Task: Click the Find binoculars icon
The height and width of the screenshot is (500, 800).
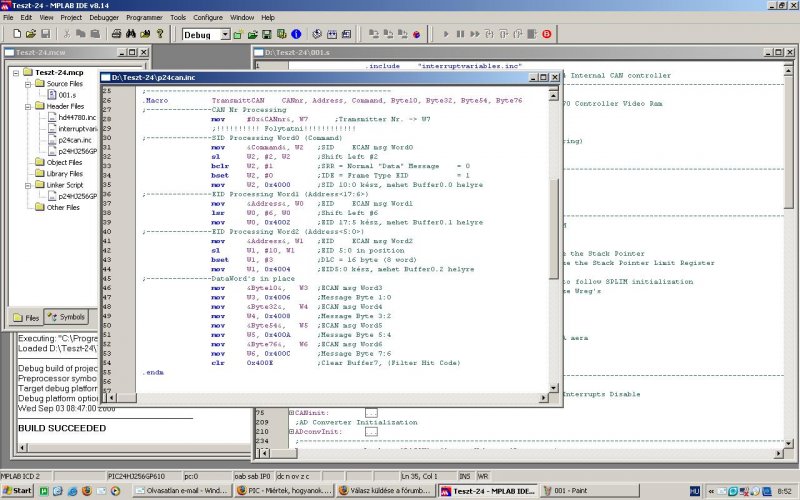Action: [131, 34]
